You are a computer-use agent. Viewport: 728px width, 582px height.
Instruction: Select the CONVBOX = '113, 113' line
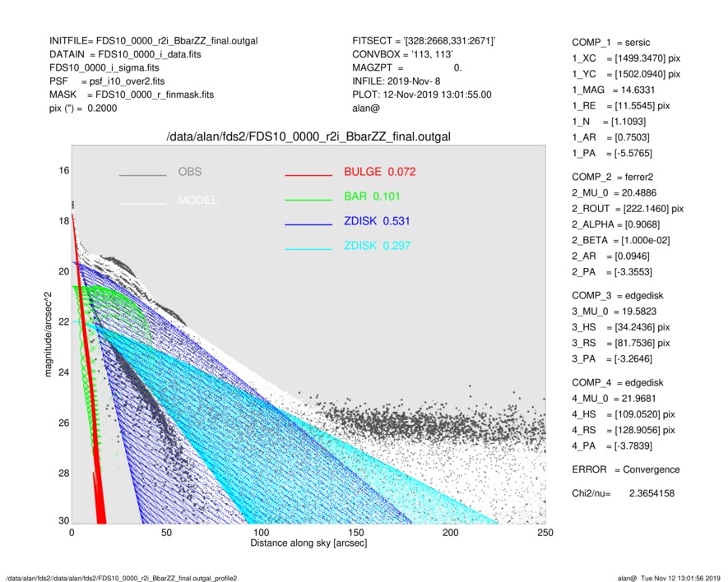pyautogui.click(x=402, y=54)
